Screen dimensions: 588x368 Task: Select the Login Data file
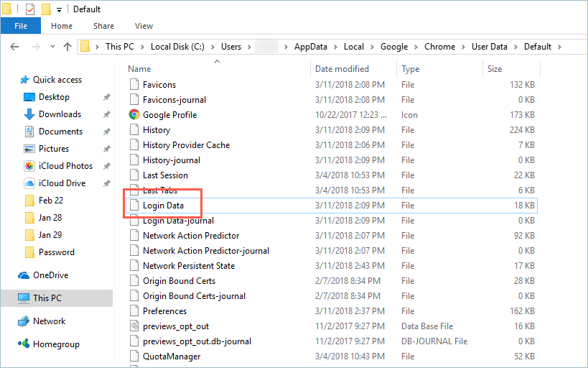[332, 206]
